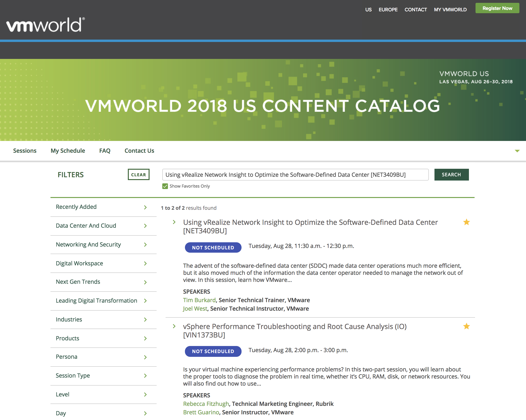Toggle NOT SCHEDULED for NET3409BU session

(213, 247)
